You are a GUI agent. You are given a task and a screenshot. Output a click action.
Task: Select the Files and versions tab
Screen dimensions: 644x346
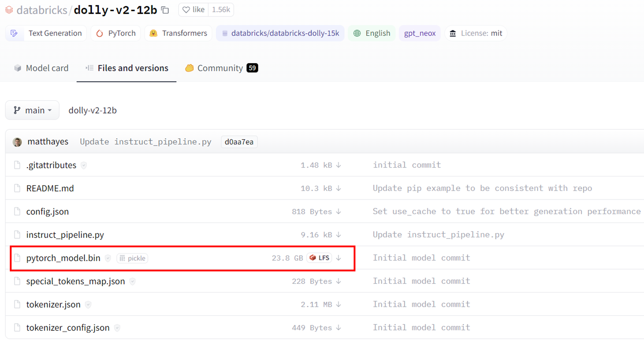[x=127, y=68]
